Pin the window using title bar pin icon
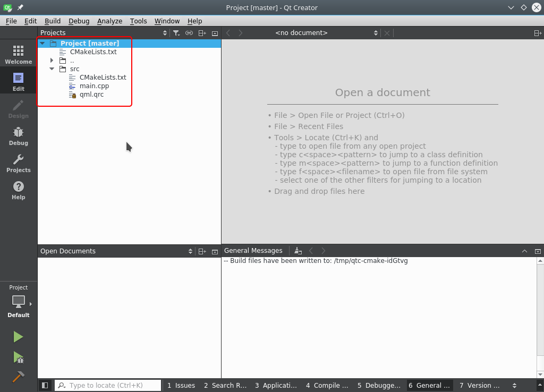 click(x=21, y=7)
